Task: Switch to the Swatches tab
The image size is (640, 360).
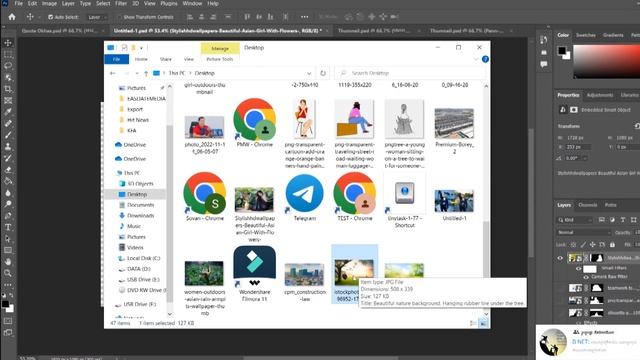Action: point(586,35)
